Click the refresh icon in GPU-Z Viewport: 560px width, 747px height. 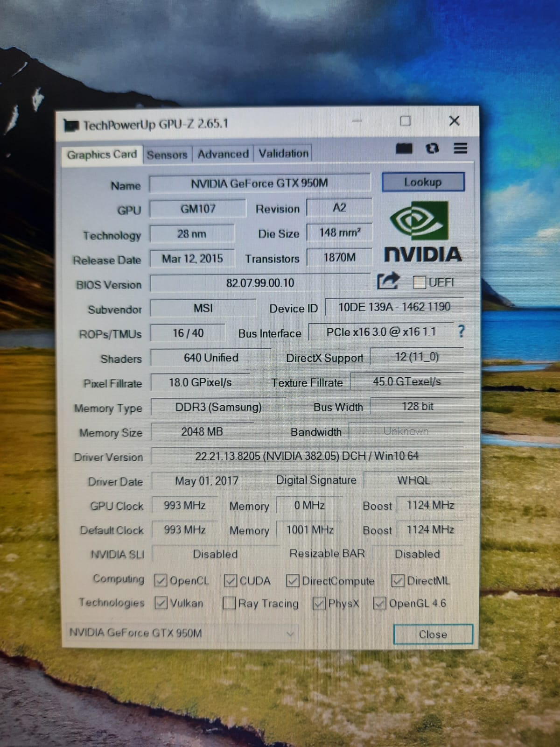coord(432,148)
